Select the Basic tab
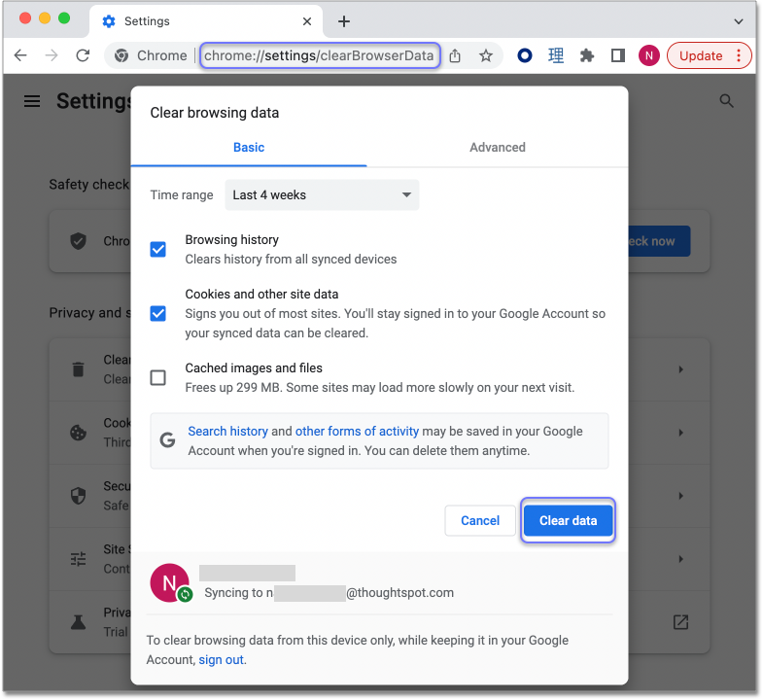The height and width of the screenshot is (700, 763). point(249,148)
